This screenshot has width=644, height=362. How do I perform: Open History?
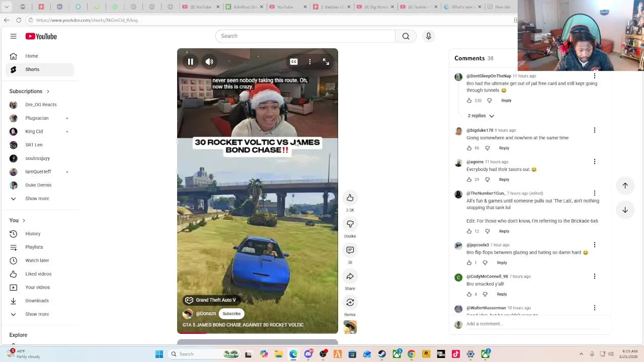coord(40,234)
